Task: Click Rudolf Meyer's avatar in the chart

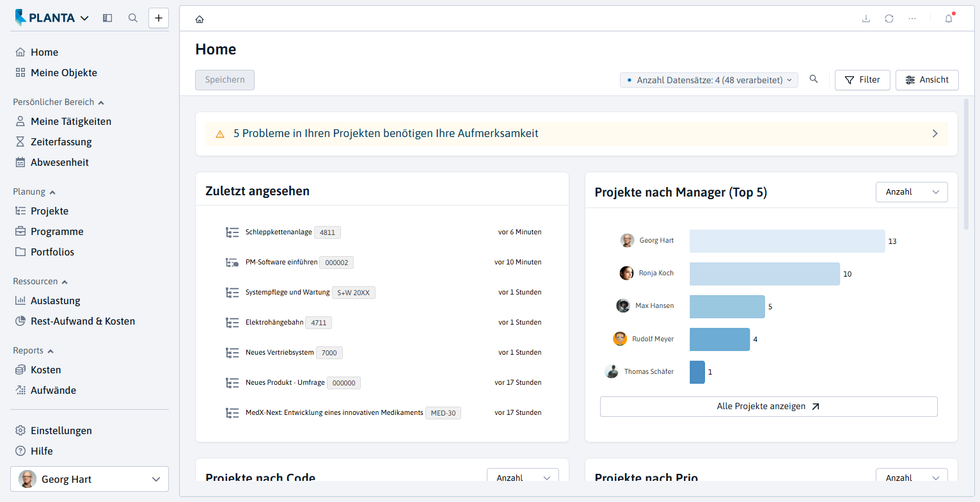Action: point(620,339)
